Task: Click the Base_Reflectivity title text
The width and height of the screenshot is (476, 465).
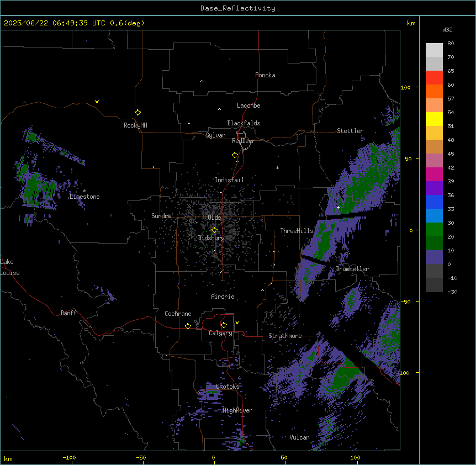Action: click(238, 8)
